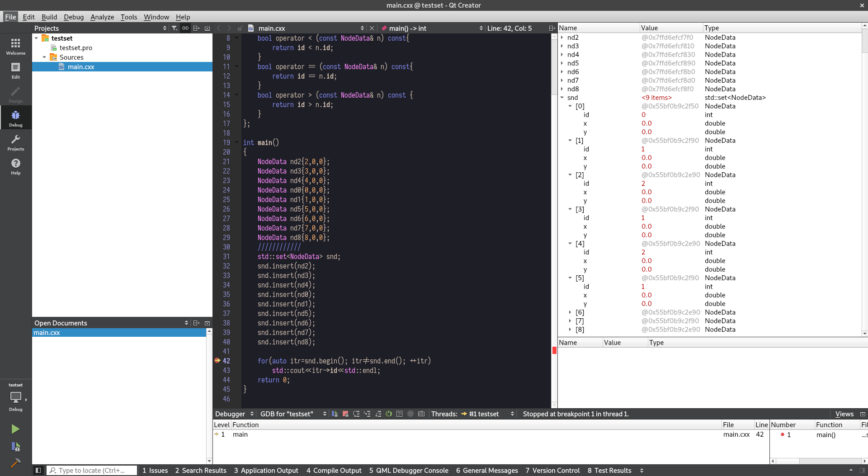Screen dimensions: 868x476
Task: Open the Threads dropdown showing #1 testset
Action: click(x=486, y=414)
